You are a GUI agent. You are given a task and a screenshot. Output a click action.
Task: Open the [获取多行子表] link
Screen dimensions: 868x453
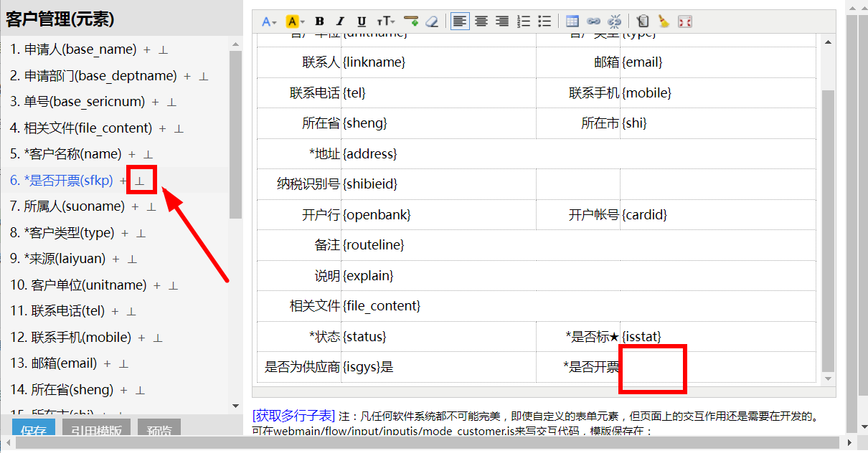293,416
